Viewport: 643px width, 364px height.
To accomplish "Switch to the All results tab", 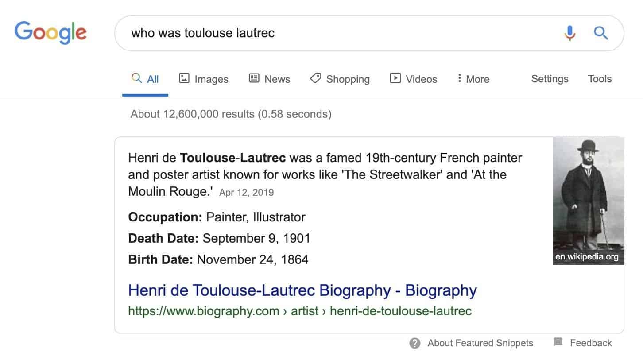I will pos(146,78).
